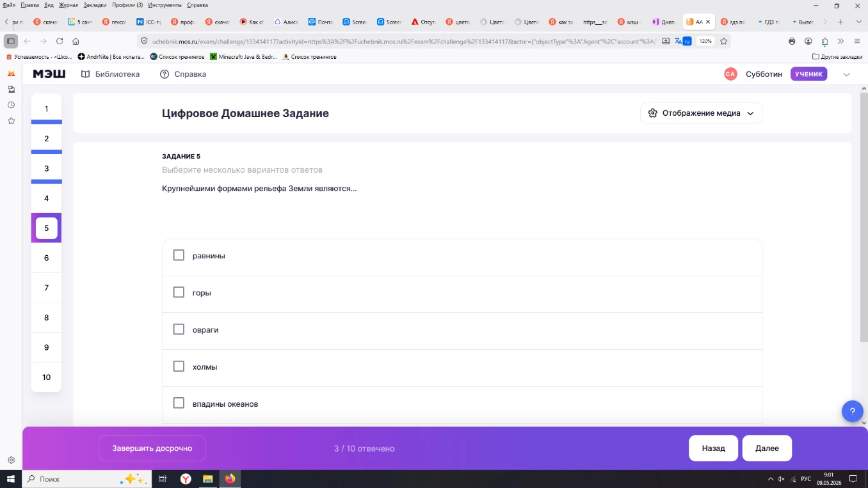Click the address bar URL field
Screen dimensions: 868x488
[x=403, y=41]
